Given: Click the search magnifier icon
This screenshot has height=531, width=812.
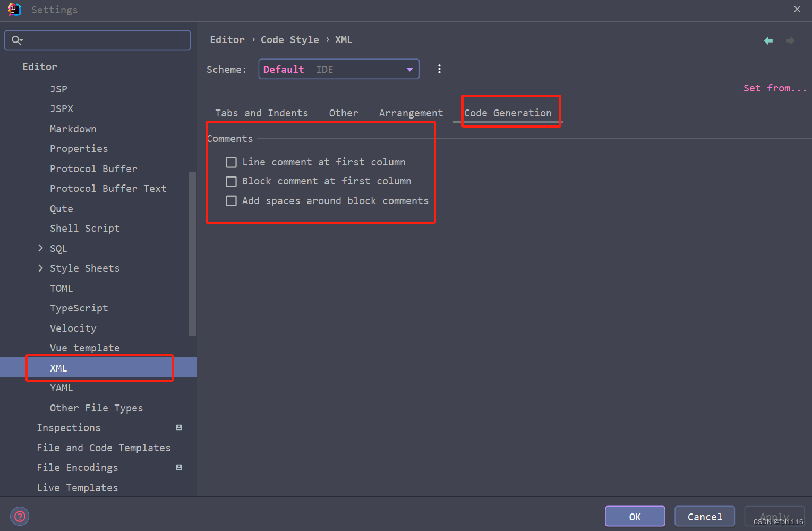Looking at the screenshot, I should click(x=17, y=40).
